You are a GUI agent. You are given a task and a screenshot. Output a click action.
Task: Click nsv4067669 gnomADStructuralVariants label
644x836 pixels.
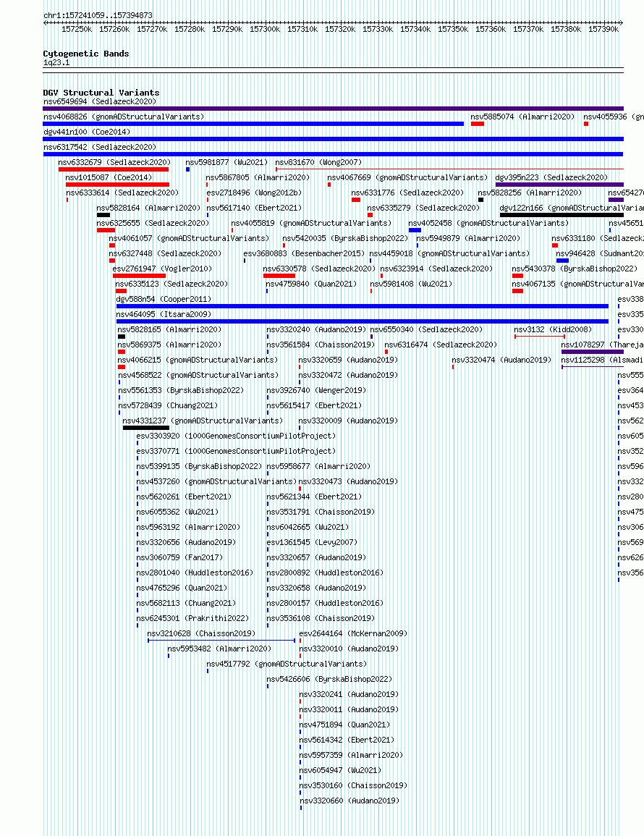407,177
